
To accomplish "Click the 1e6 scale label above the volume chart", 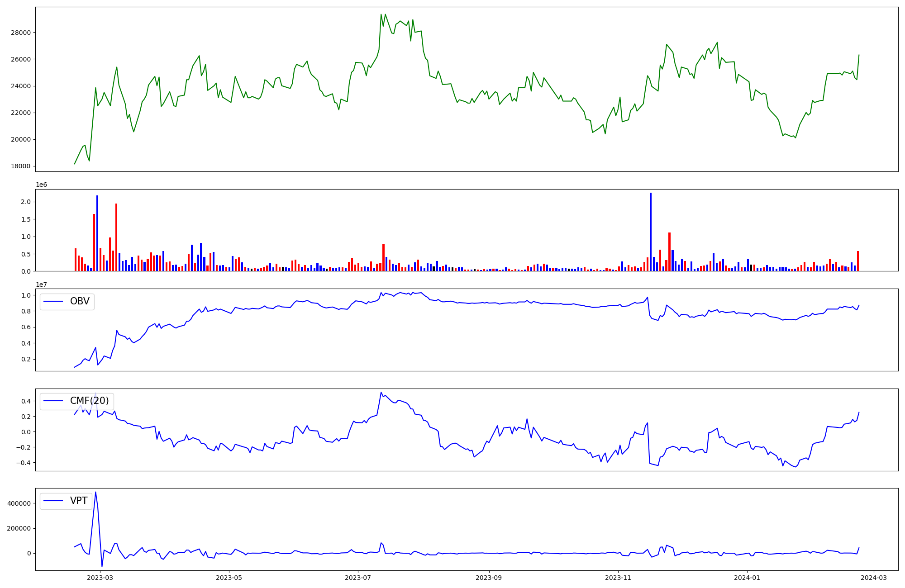I will 41,185.
